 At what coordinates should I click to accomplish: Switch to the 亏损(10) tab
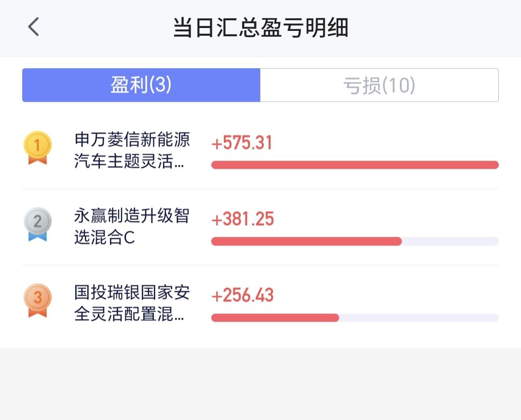(379, 85)
